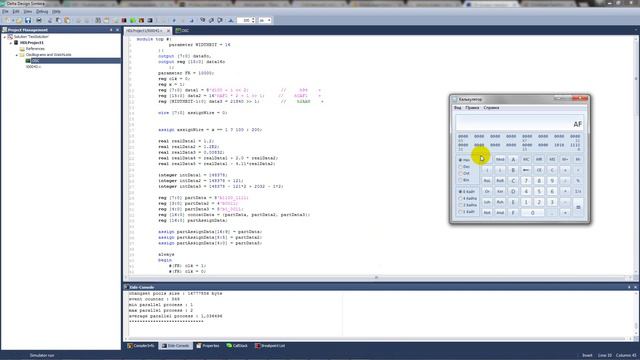Screen dimensions: 640x360
Task: Open the time unit dropdown in toolbar
Action: tap(269, 20)
